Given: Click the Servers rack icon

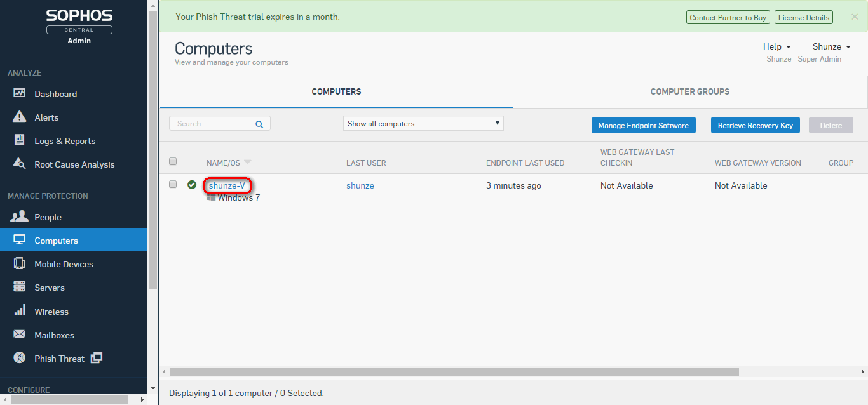Looking at the screenshot, I should click(20, 287).
